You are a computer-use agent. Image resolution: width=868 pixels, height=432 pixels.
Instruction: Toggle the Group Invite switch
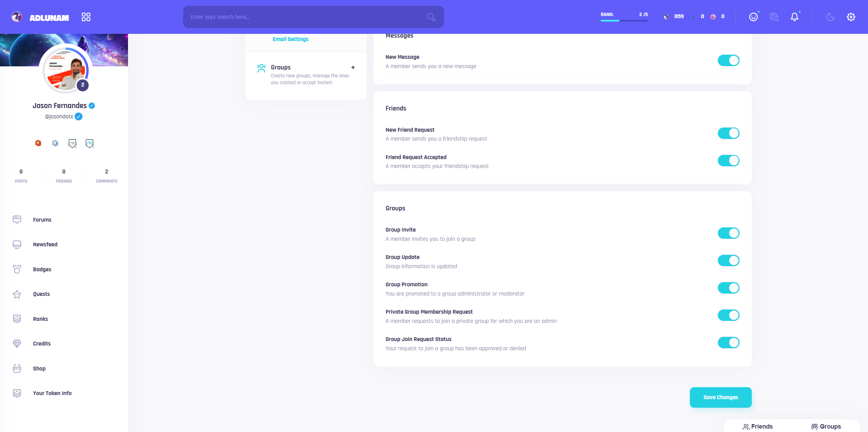pyautogui.click(x=728, y=233)
